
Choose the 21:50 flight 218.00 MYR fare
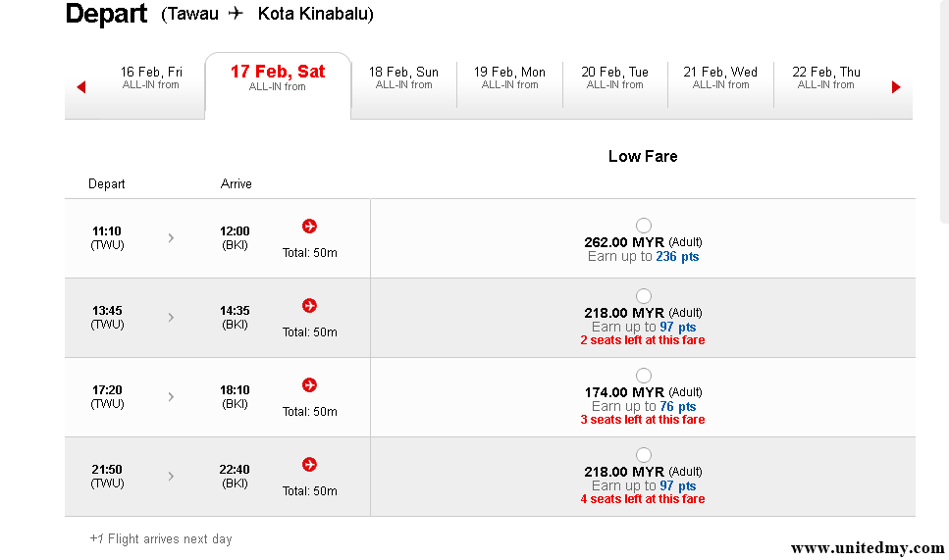tap(644, 455)
